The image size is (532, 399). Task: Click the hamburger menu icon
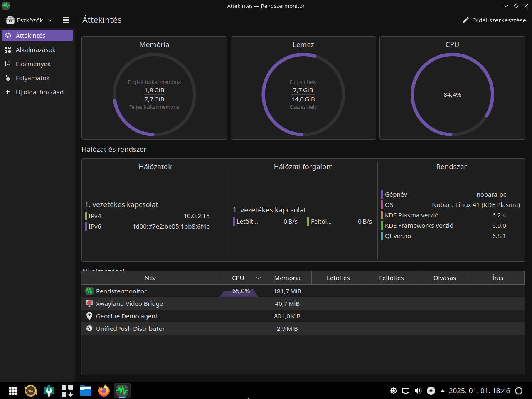(66, 20)
